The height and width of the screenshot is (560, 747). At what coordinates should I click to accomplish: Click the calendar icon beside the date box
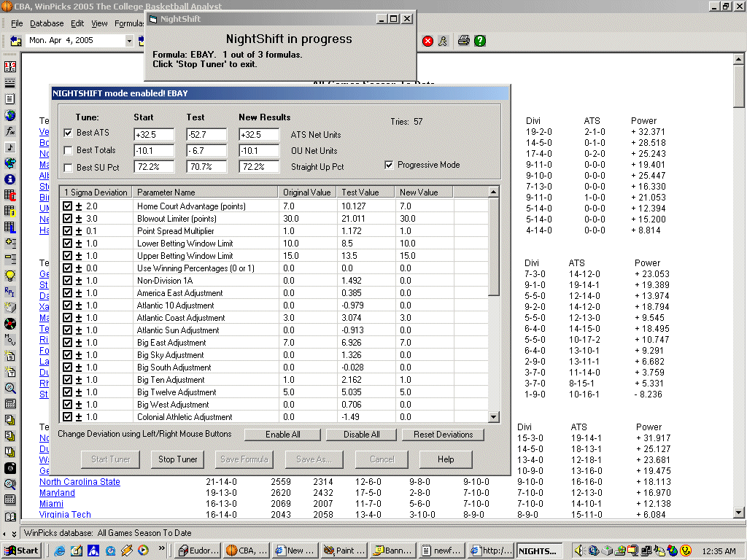[x=16, y=41]
